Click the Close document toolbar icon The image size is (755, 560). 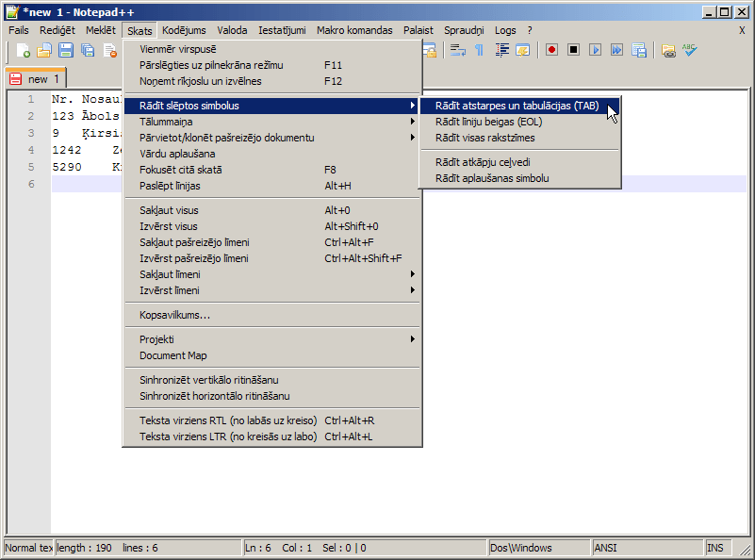110,50
